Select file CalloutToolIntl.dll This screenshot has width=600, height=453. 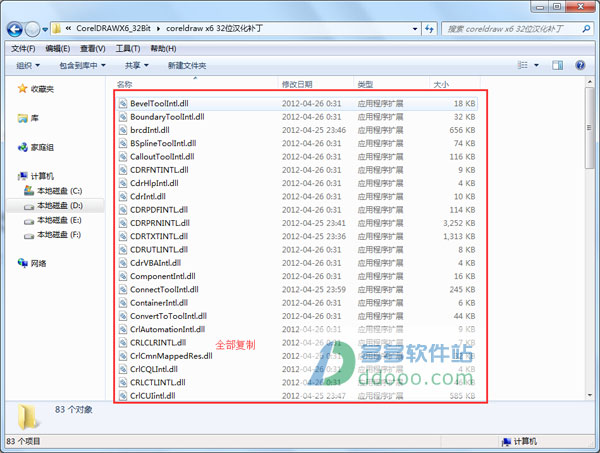coord(298,156)
